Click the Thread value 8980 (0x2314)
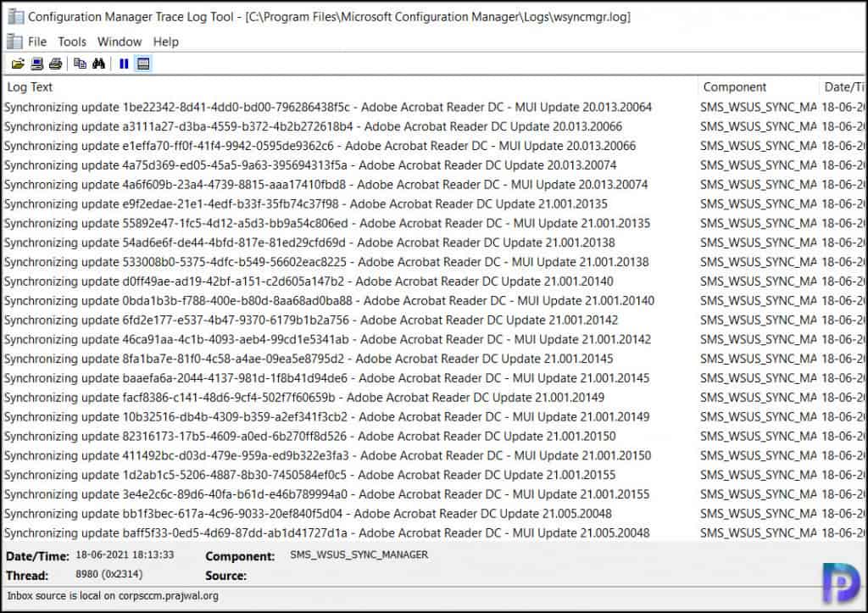 pos(109,574)
